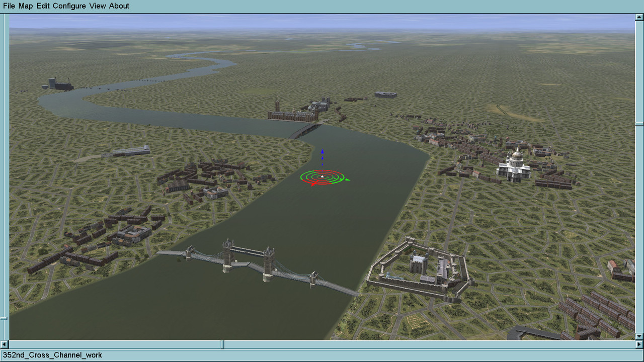Click the blue vertical arrow above cursor
The width and height of the screenshot is (644, 362).
click(x=323, y=157)
